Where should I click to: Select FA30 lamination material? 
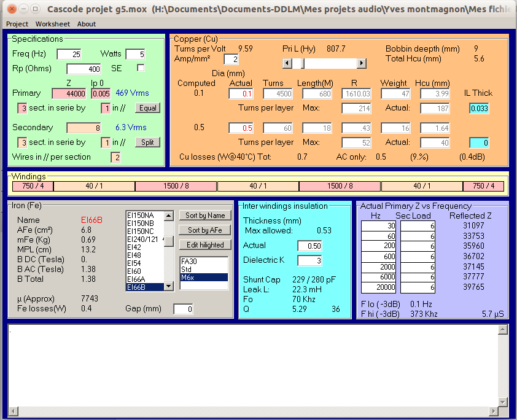203,260
